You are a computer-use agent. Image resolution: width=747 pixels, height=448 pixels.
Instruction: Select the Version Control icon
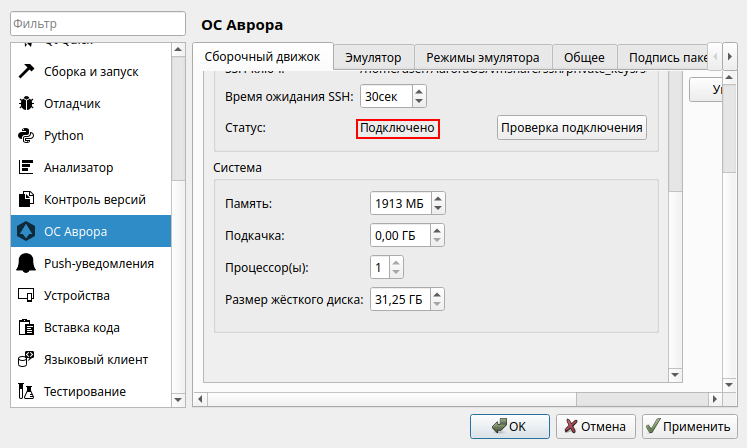coord(26,199)
